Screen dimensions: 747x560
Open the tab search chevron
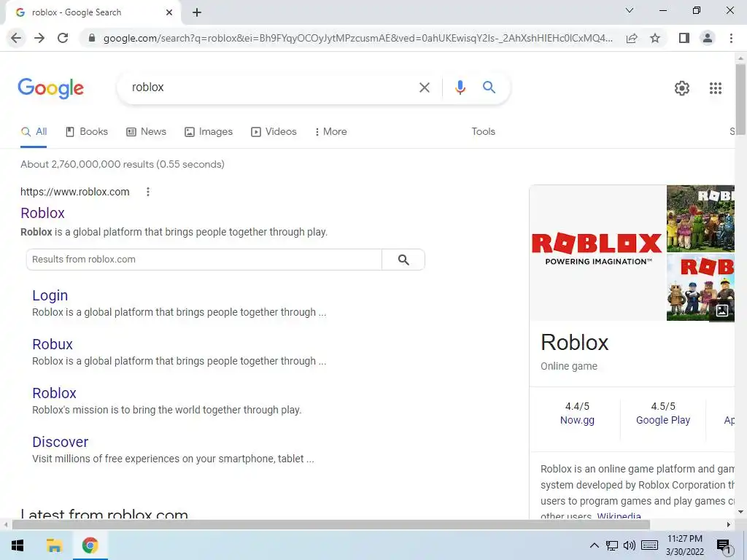(630, 10)
